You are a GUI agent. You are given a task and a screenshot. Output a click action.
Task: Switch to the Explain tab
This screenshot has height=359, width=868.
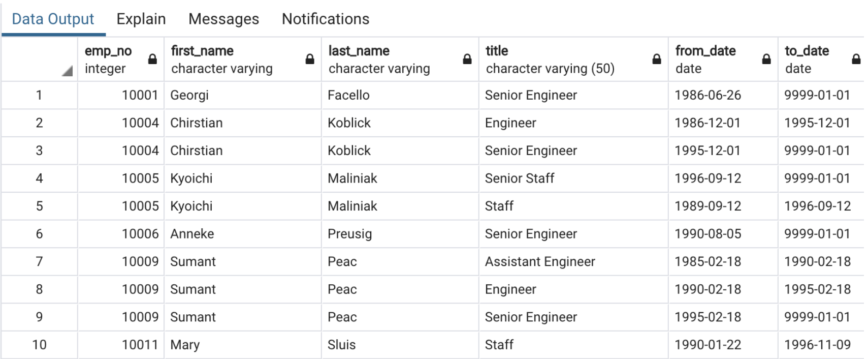pos(141,19)
